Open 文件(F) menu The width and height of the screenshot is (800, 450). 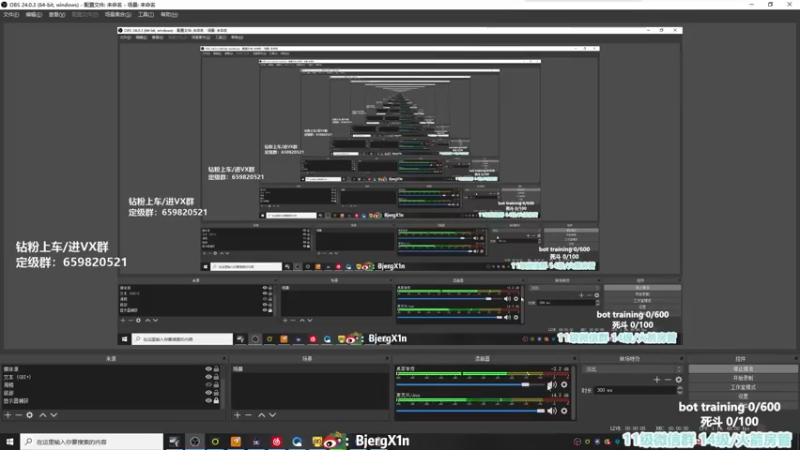11,15
